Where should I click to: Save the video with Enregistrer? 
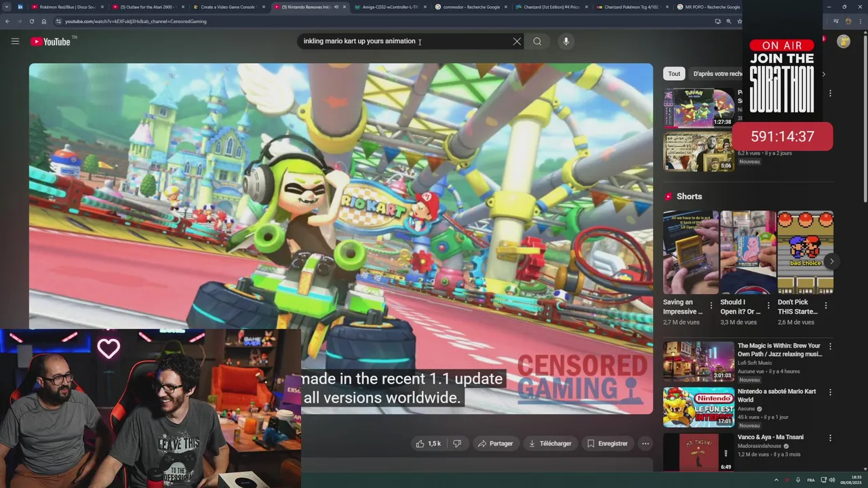point(608,443)
